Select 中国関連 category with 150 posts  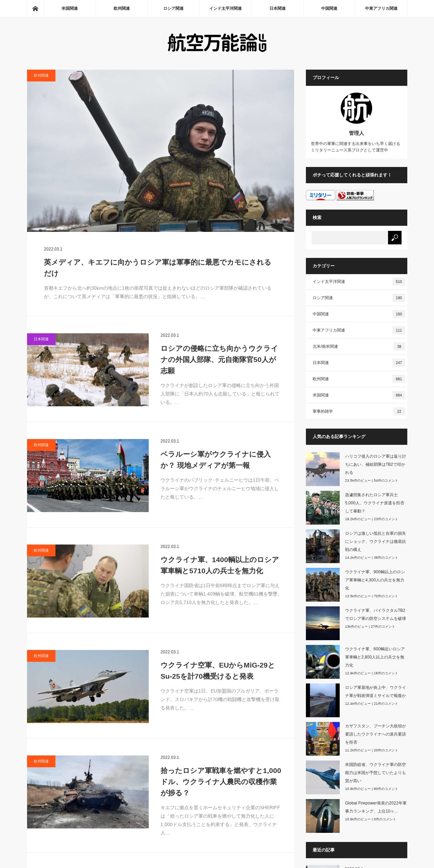(x=356, y=314)
